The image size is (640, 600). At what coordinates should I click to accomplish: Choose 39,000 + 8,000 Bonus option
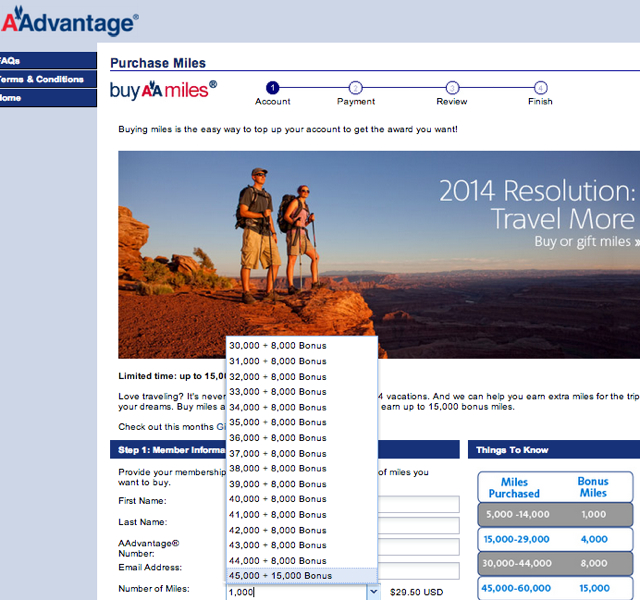pos(302,484)
